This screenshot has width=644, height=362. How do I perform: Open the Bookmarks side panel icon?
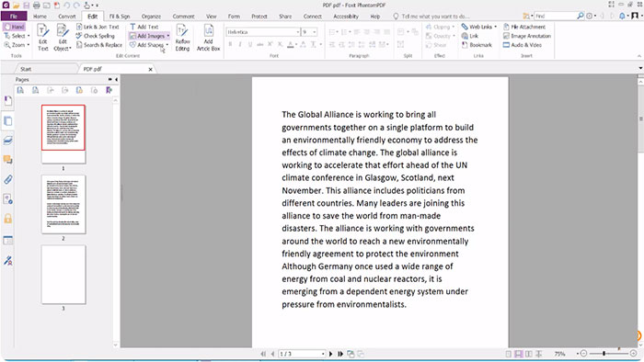coord(7,101)
